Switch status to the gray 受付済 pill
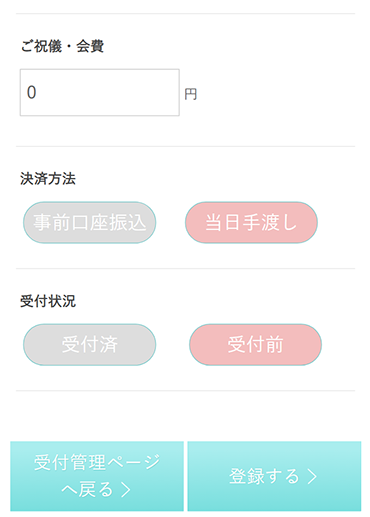The height and width of the screenshot is (517, 370). (89, 345)
